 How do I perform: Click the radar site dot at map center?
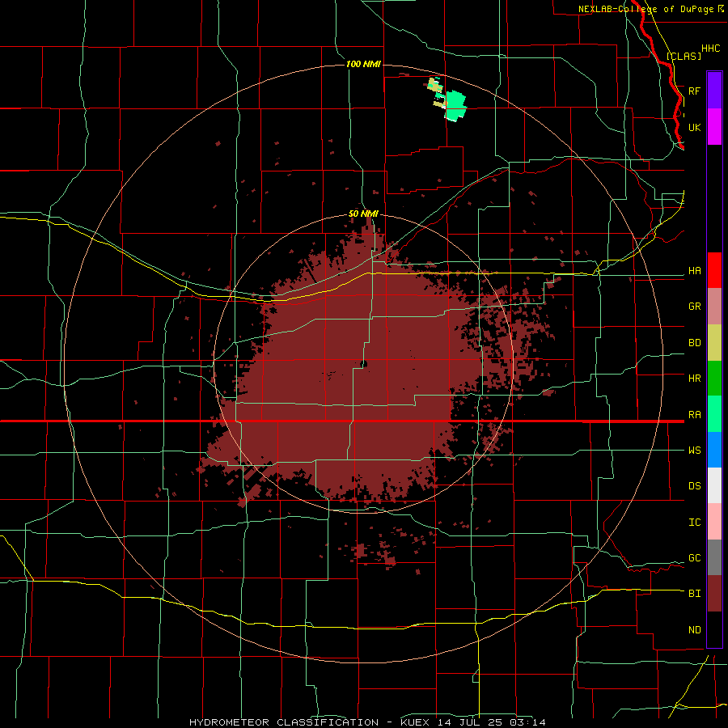click(x=364, y=364)
